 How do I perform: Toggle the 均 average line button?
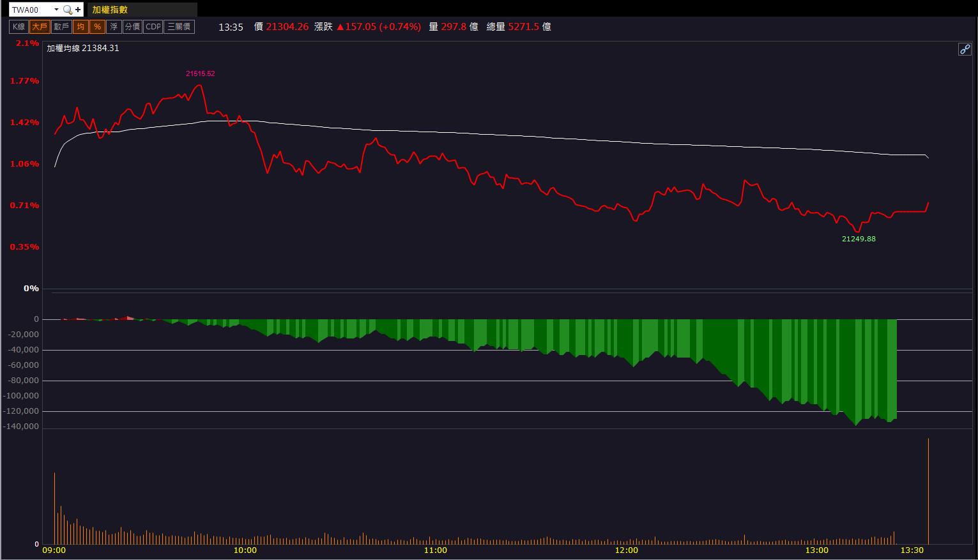coord(80,27)
